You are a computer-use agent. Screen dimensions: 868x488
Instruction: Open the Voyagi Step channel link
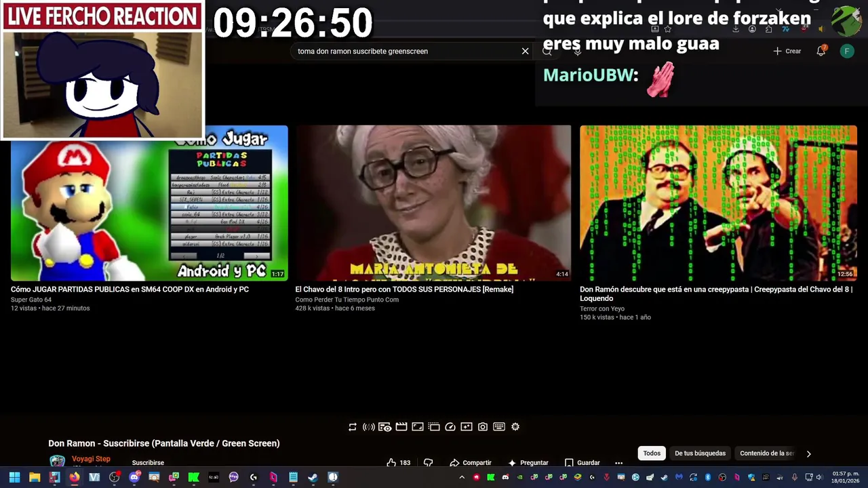(91, 459)
